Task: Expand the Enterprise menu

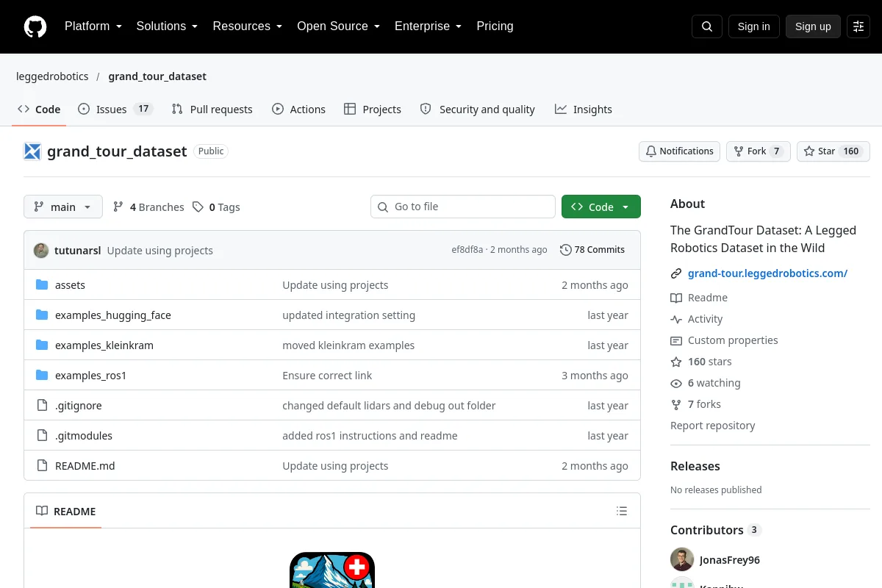Action: click(428, 26)
